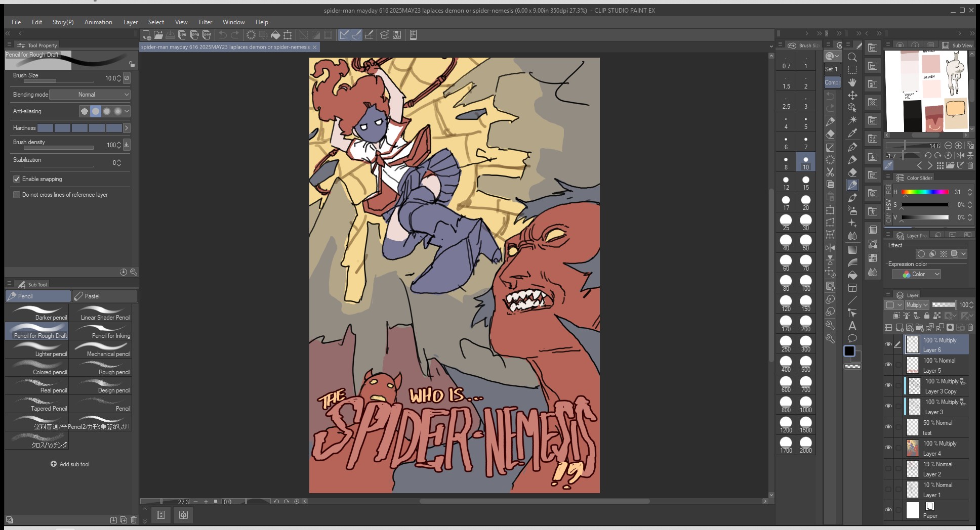This screenshot has width=980, height=530.
Task: Toggle Do not cross lines of reference layer
Action: pos(17,195)
